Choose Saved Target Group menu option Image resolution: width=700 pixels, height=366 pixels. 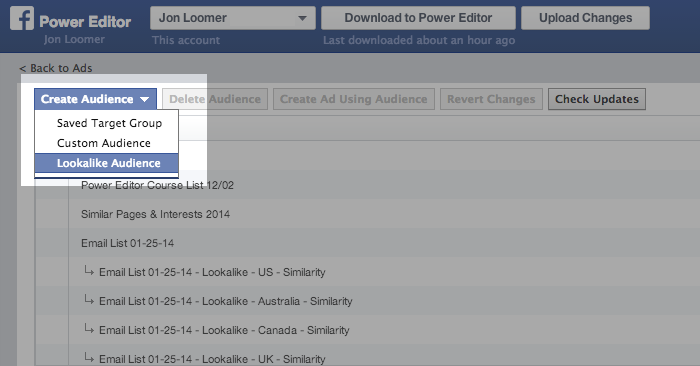pos(107,123)
